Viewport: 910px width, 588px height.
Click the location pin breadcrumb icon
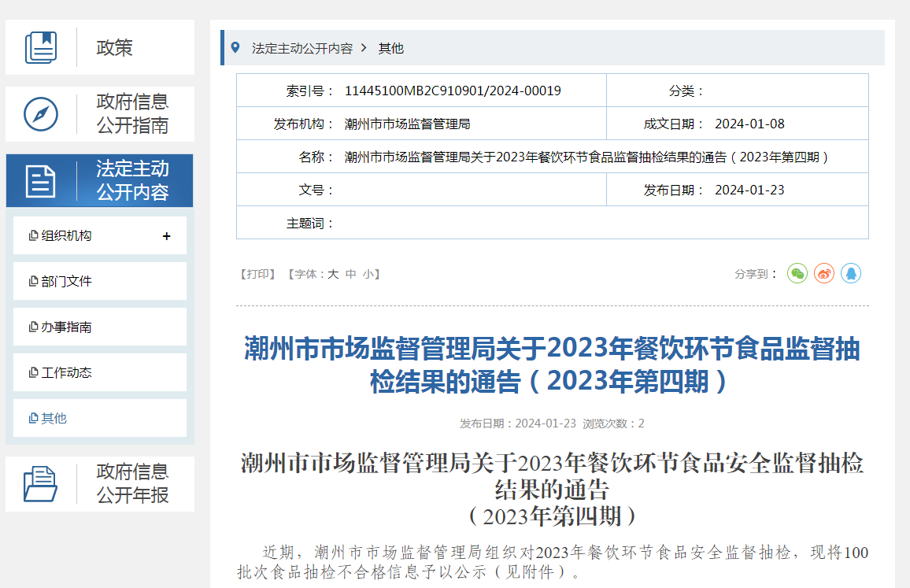[x=235, y=48]
